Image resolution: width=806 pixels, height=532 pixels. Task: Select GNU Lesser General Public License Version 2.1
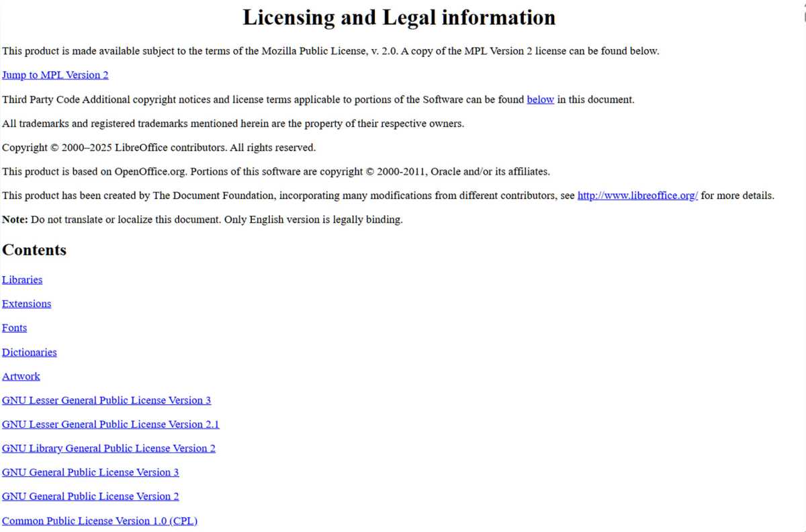pyautogui.click(x=111, y=425)
